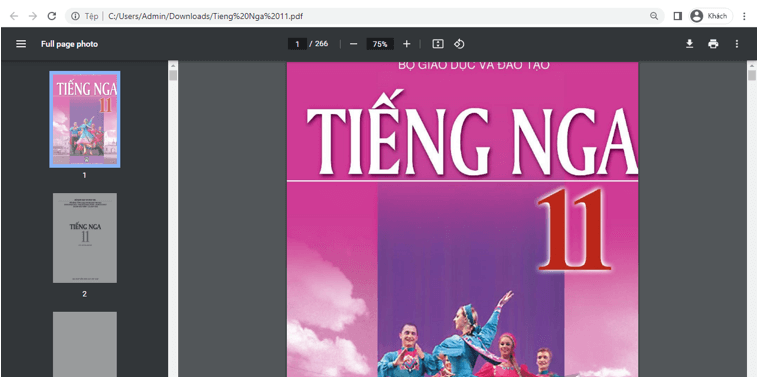
Task: Print the PDF document
Action: click(x=713, y=44)
